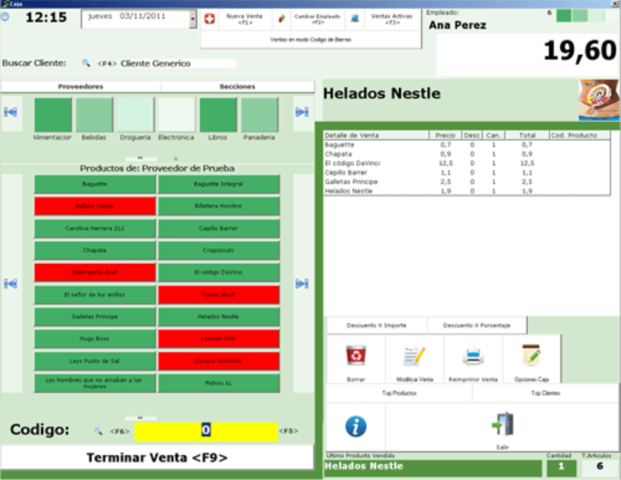Add Carolina Herrera 212 product
Viewport: 621px width, 480px height.
[95, 228]
